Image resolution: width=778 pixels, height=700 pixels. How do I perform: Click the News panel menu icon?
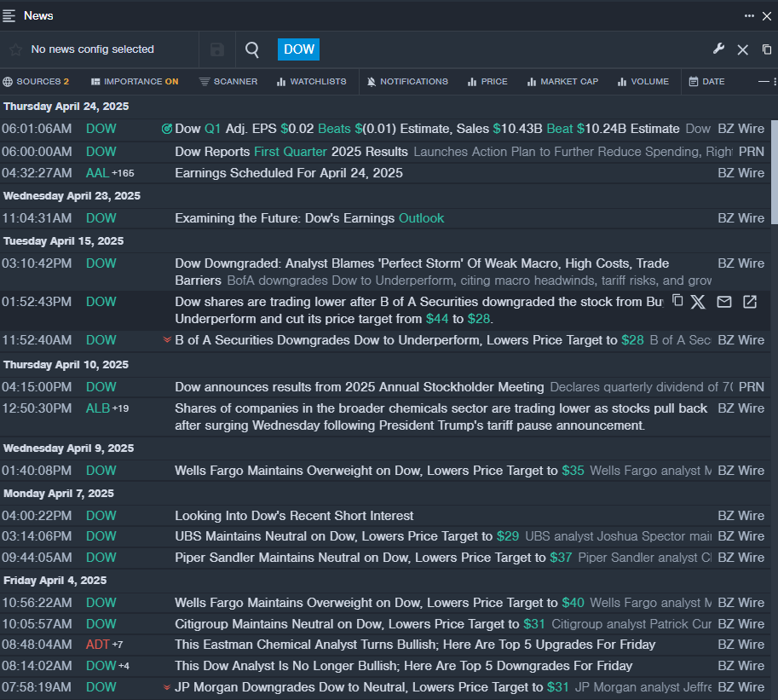click(9, 16)
